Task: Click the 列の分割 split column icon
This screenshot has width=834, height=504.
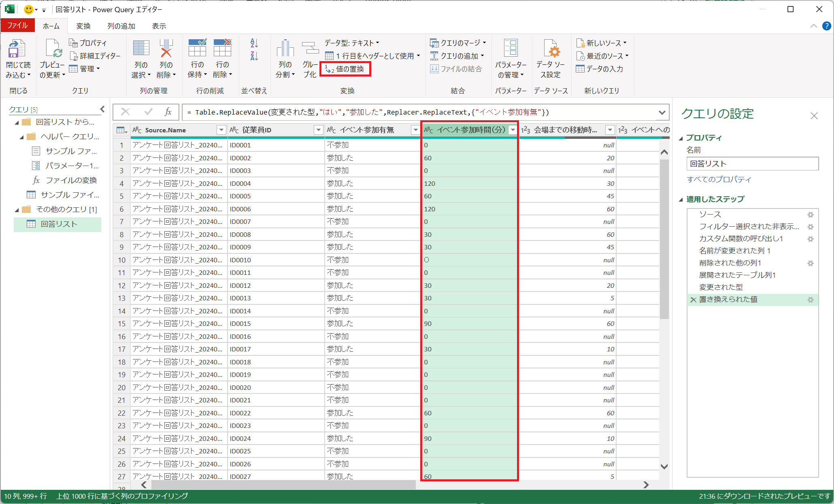Action: coord(285,48)
